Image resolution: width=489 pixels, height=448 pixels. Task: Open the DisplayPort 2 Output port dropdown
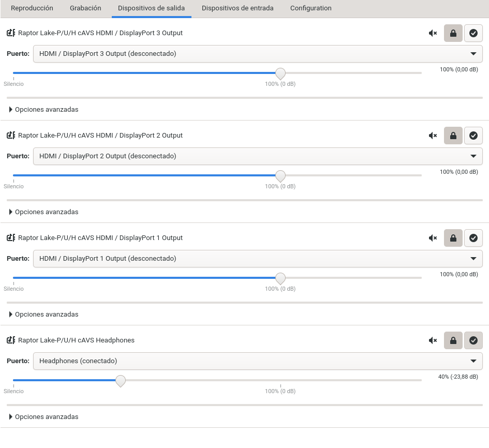point(258,156)
